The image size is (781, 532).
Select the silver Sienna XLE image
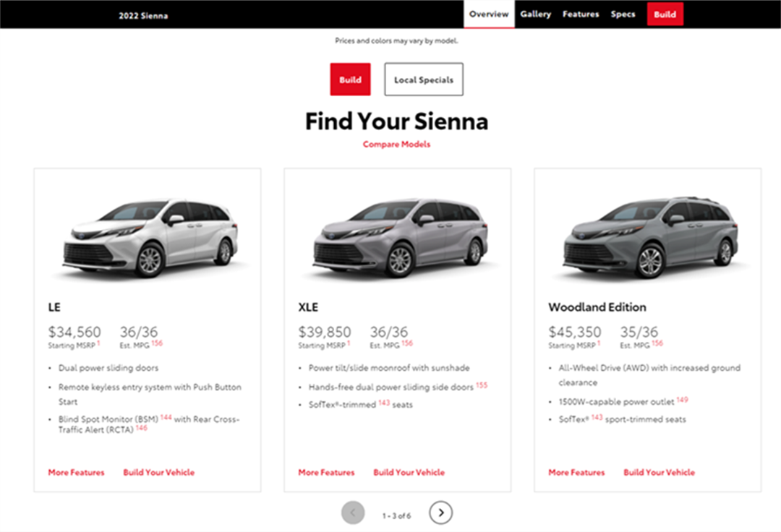pos(398,239)
